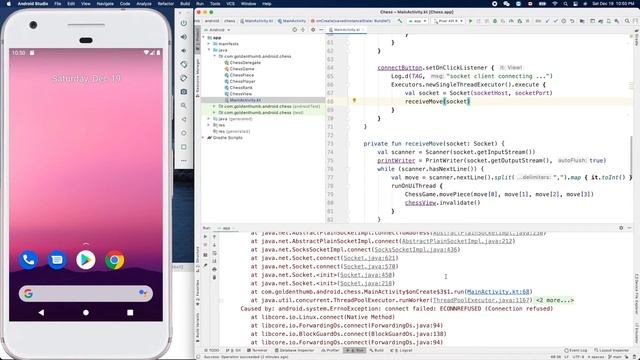Follow the SocksSocketImpl.java:436 link

coord(416,249)
